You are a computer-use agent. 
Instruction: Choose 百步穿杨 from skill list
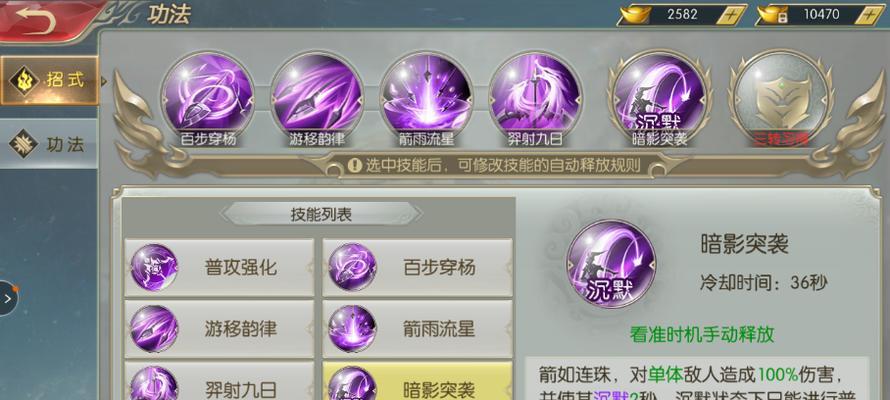click(x=417, y=267)
